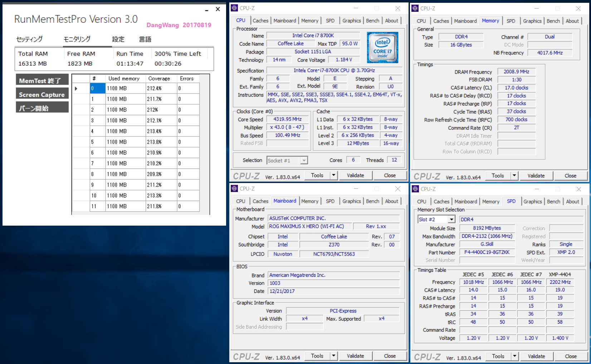Click CPU-Z app icon in SPD window title
The height and width of the screenshot is (364, 591).
pos(415,189)
